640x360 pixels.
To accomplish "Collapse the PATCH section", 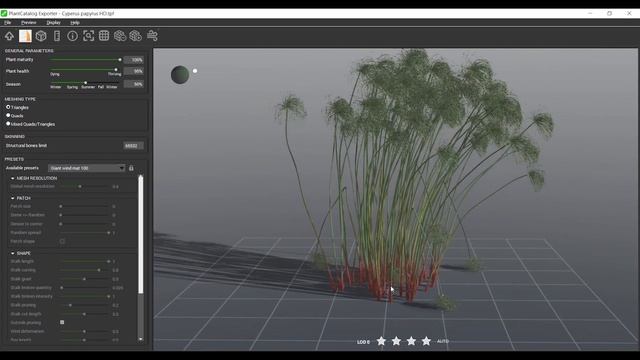I will click(x=13, y=198).
